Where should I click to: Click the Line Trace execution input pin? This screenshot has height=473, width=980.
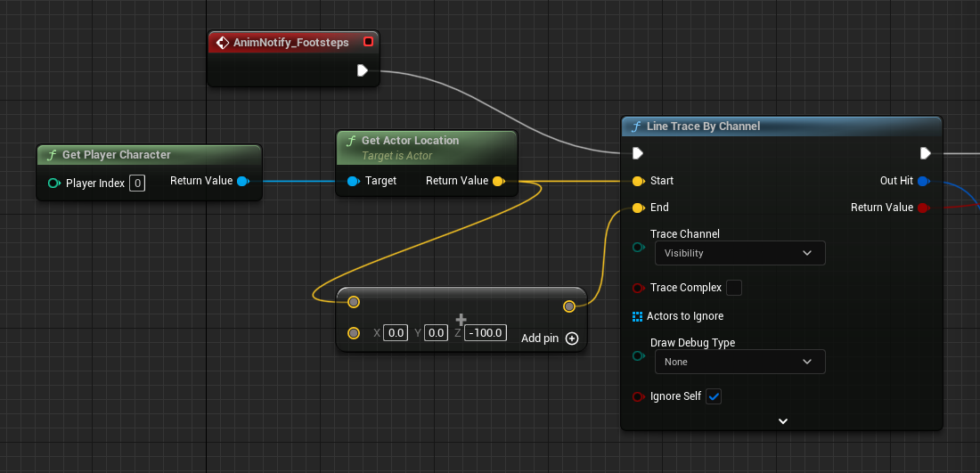tap(637, 153)
